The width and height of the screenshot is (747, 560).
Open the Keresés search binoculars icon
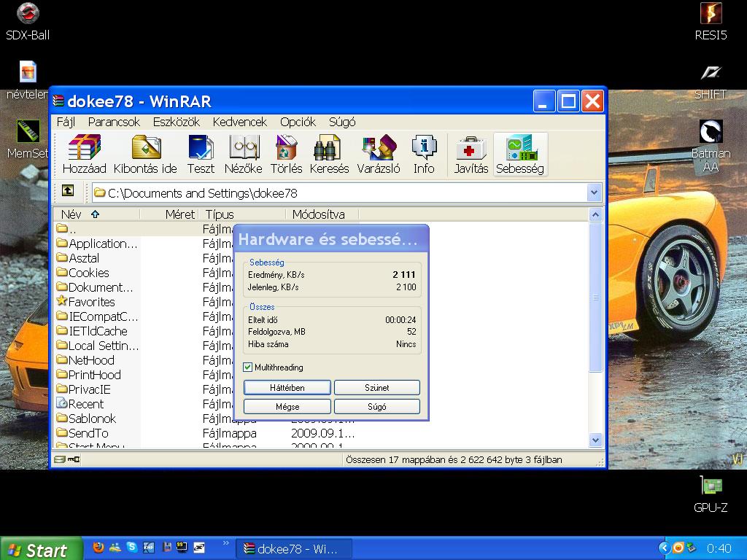329,155
